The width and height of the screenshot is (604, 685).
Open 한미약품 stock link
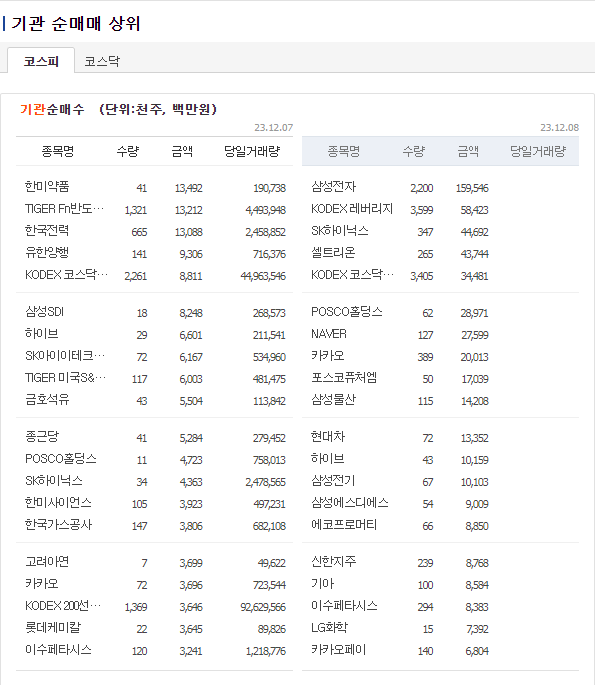47,187
